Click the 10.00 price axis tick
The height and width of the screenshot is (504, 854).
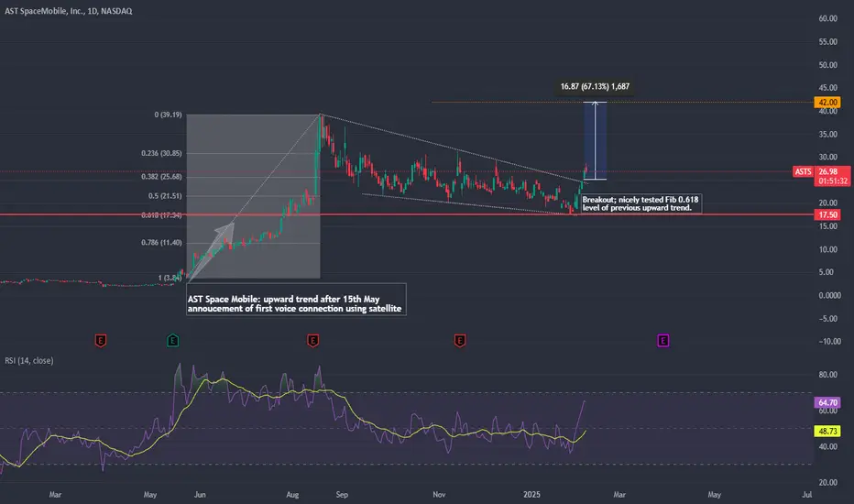(827, 249)
